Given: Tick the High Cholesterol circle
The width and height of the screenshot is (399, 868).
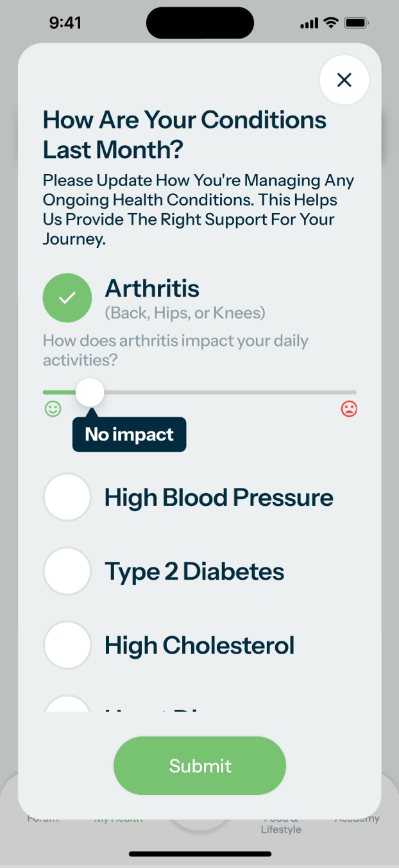Looking at the screenshot, I should [x=67, y=645].
